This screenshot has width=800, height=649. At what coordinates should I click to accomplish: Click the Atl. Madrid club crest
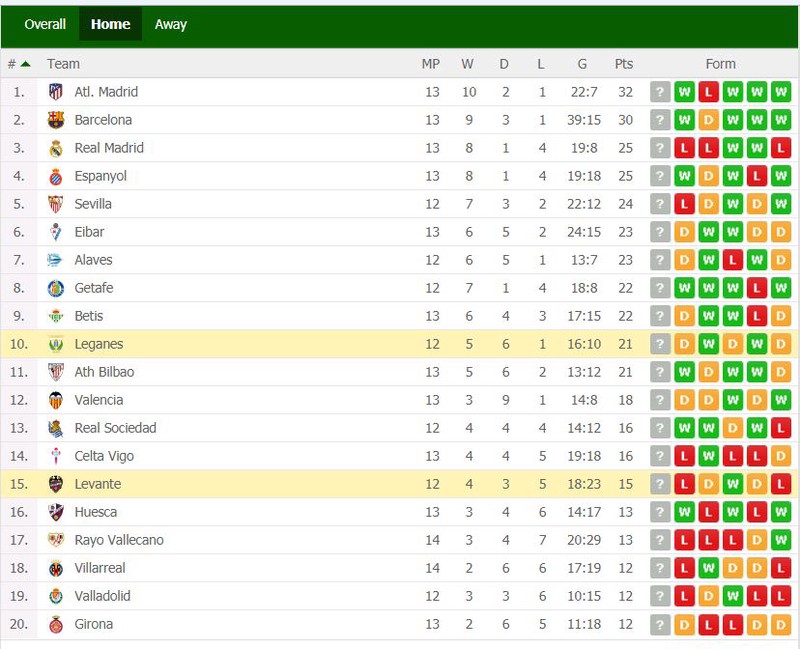click(x=56, y=92)
